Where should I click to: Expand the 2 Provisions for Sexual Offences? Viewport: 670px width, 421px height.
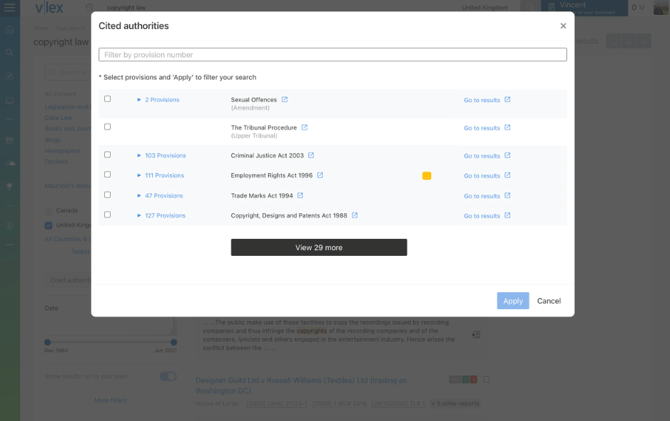click(158, 100)
